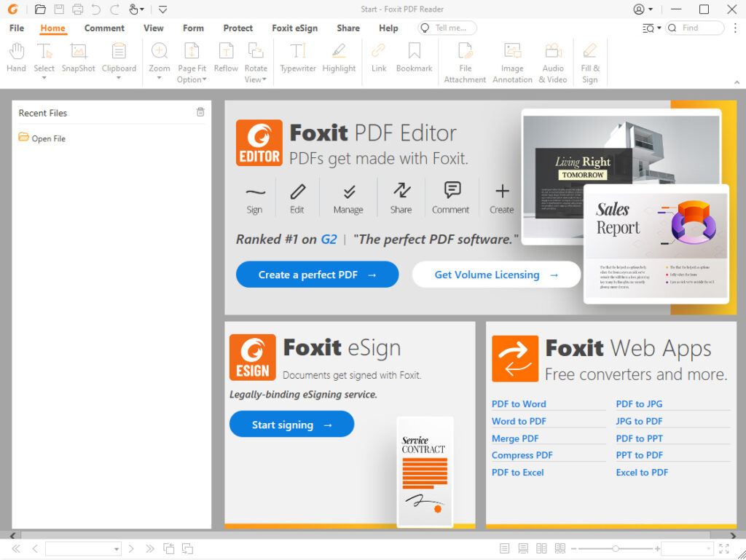Go to the first page
This screenshot has height=560, width=746.
tap(16, 548)
